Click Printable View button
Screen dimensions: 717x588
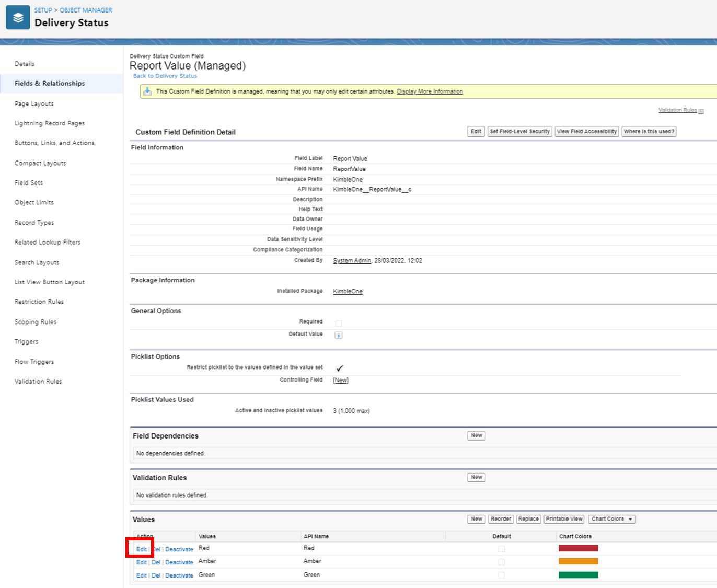(564, 519)
